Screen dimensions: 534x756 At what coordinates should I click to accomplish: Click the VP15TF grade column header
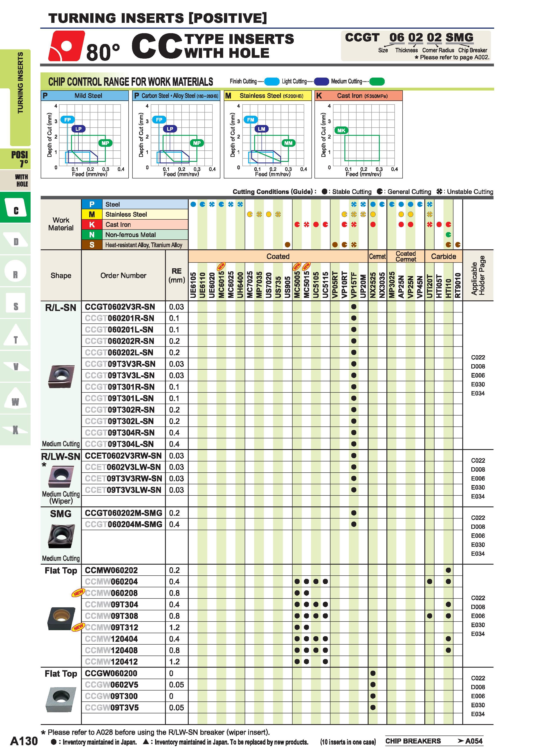point(354,285)
